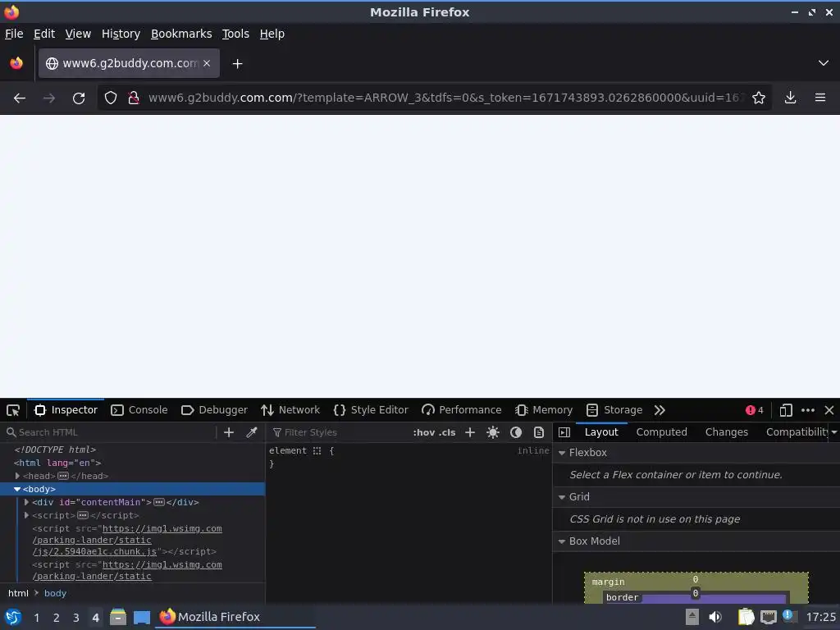Close the www6.g2buddy.com tab

point(207,63)
